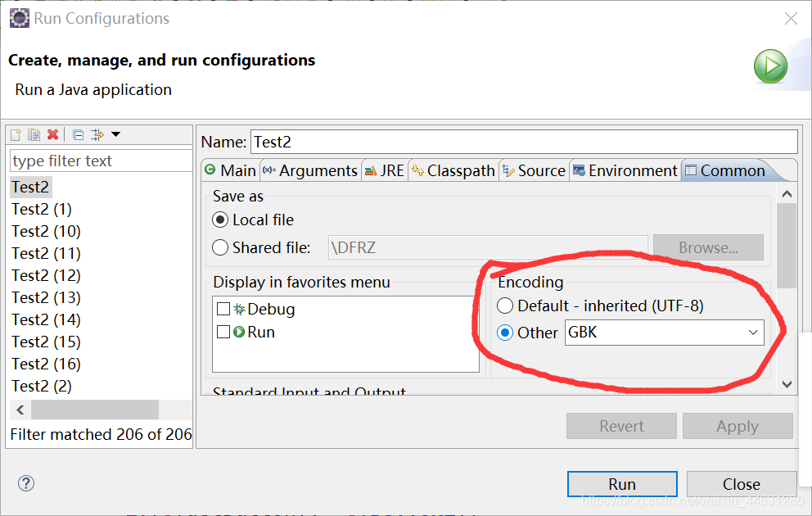Click the Close button
The height and width of the screenshot is (516, 812).
(742, 484)
